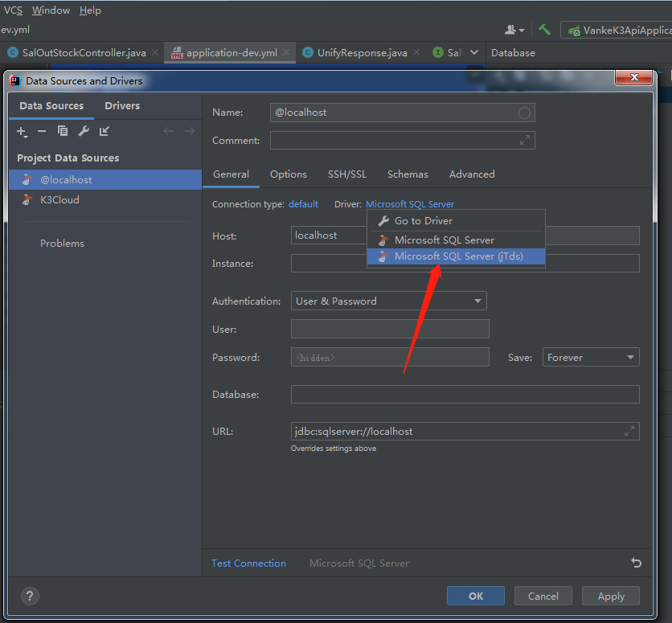Select Problems in the left panel

click(62, 244)
